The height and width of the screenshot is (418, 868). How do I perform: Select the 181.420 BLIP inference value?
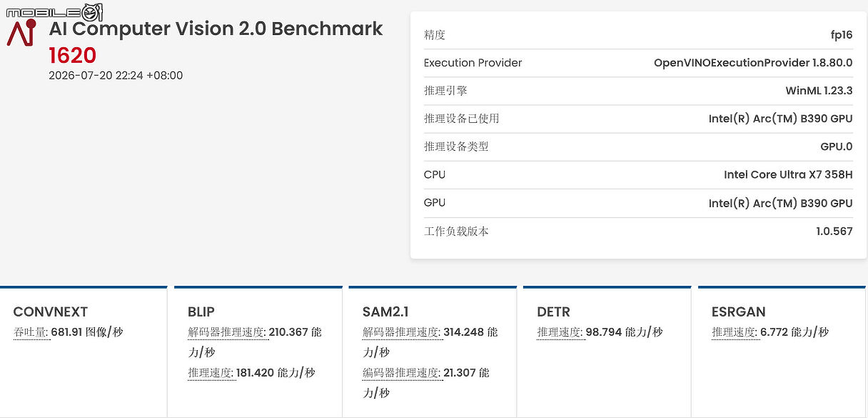click(256, 373)
